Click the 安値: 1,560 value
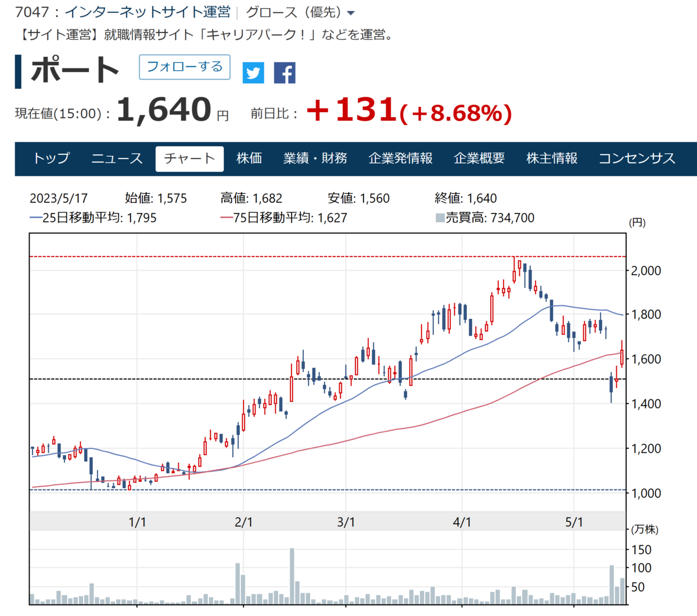 [359, 198]
